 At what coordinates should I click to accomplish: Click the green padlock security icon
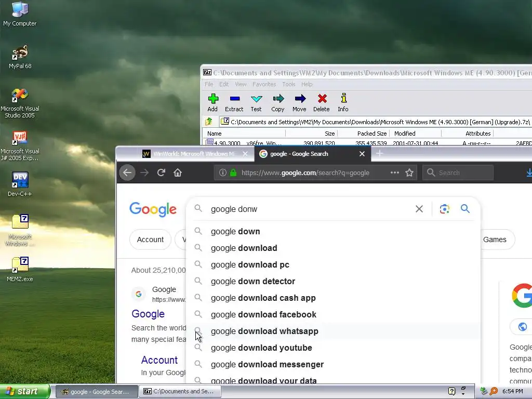233,172
